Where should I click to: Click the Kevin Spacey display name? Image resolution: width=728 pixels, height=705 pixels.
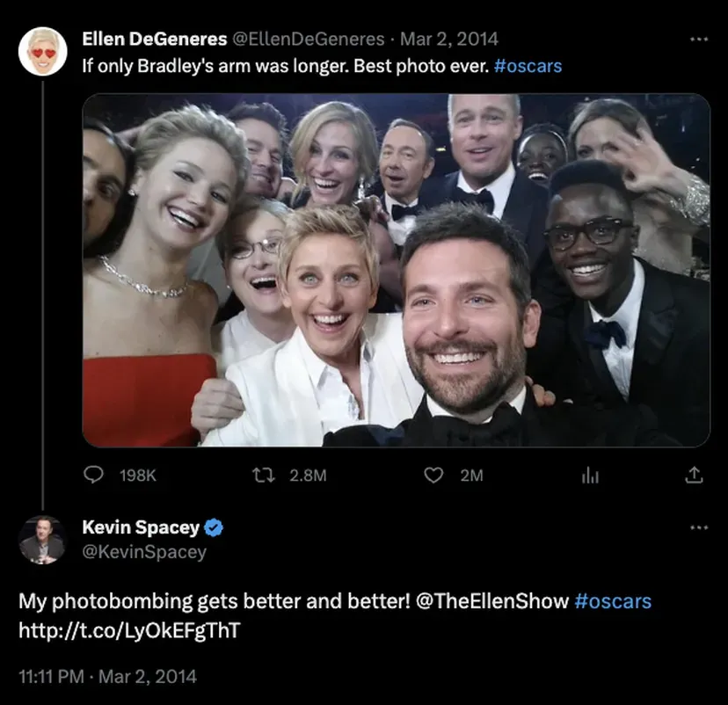141,527
